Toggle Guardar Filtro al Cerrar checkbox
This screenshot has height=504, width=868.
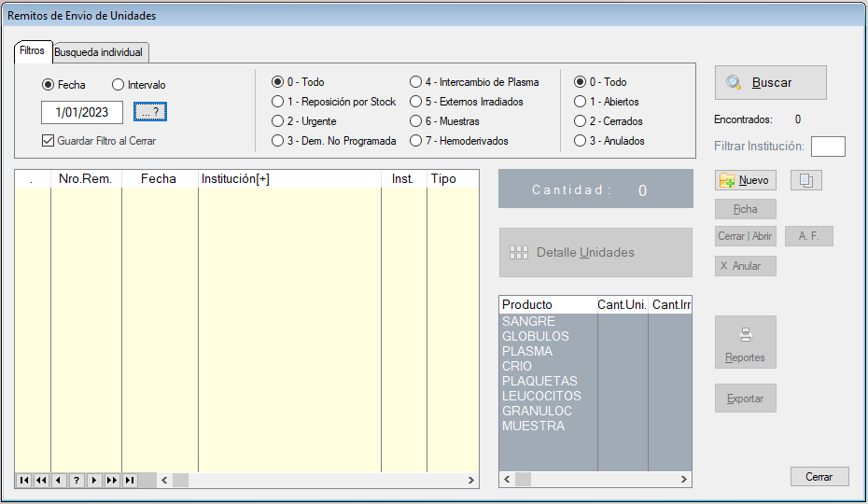point(49,141)
